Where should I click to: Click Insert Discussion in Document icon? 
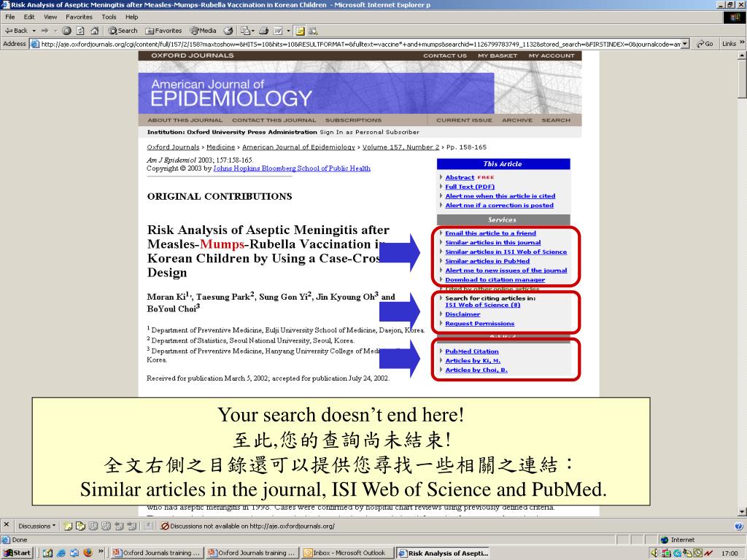(68, 526)
